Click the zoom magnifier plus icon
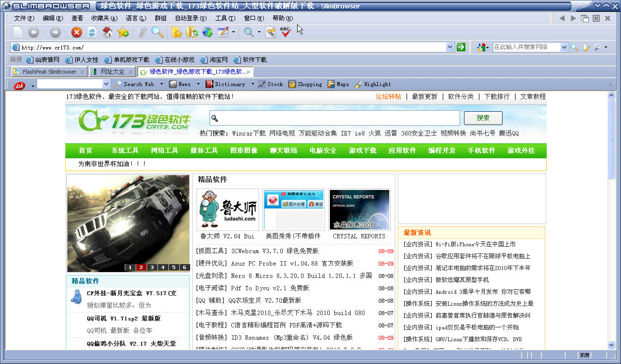Screen dimensions: 621x364 click(249, 33)
